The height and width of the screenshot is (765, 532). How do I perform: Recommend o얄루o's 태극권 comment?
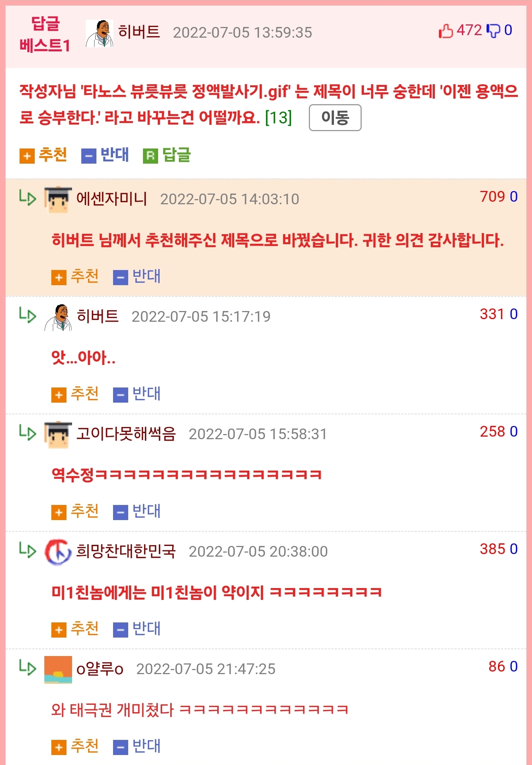(x=75, y=747)
